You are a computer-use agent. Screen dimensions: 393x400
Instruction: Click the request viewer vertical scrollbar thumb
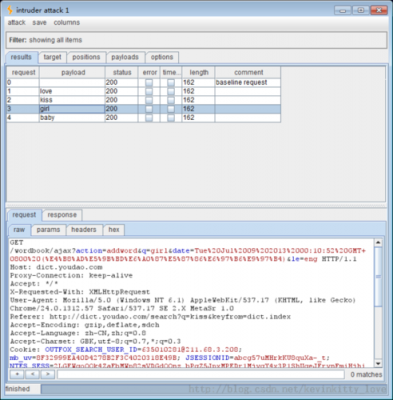378,276
